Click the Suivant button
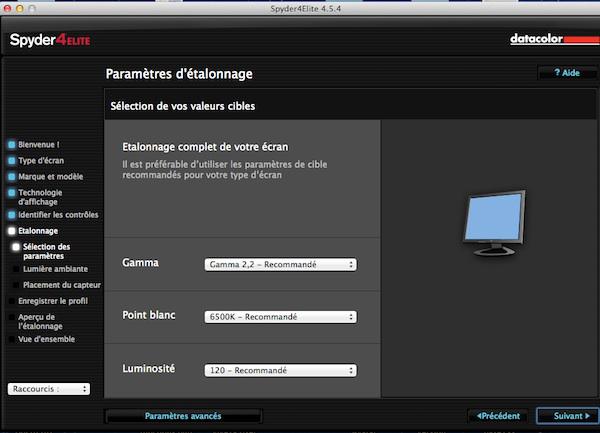Screen dimensions: 600x433 567,415
